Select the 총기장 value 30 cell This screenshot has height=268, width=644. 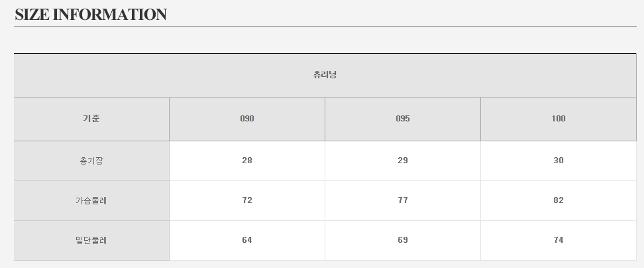[559, 161]
